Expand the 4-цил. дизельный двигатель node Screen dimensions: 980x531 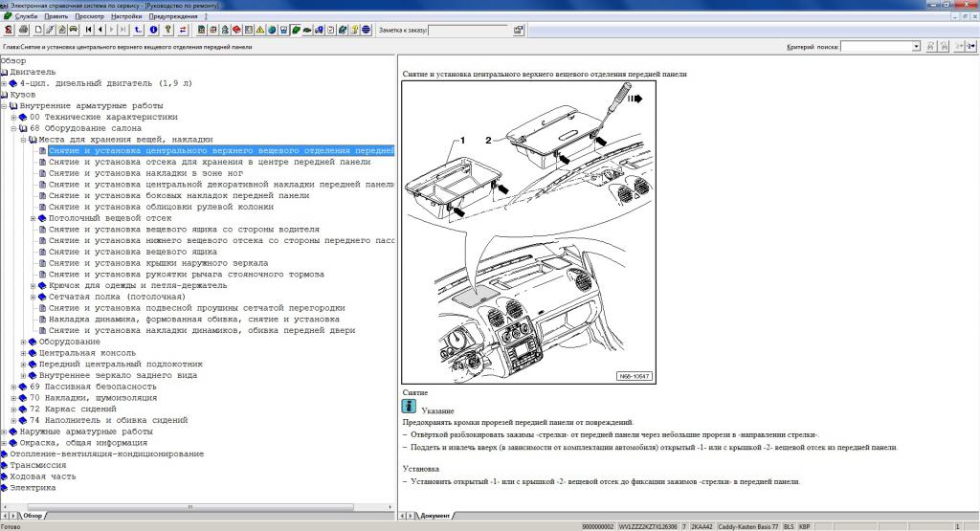[4, 83]
